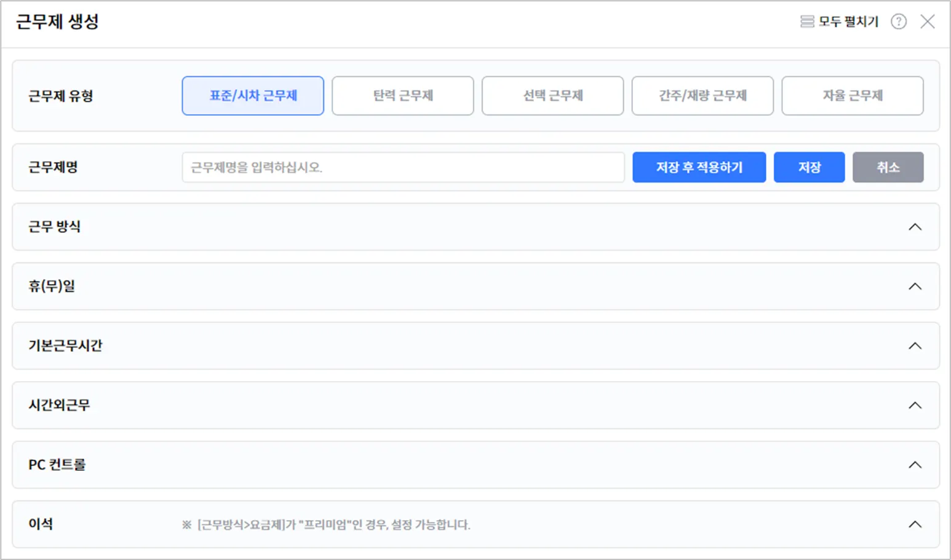The image size is (951, 560).
Task: Select 간주/재량 근무제 type
Action: click(x=702, y=96)
